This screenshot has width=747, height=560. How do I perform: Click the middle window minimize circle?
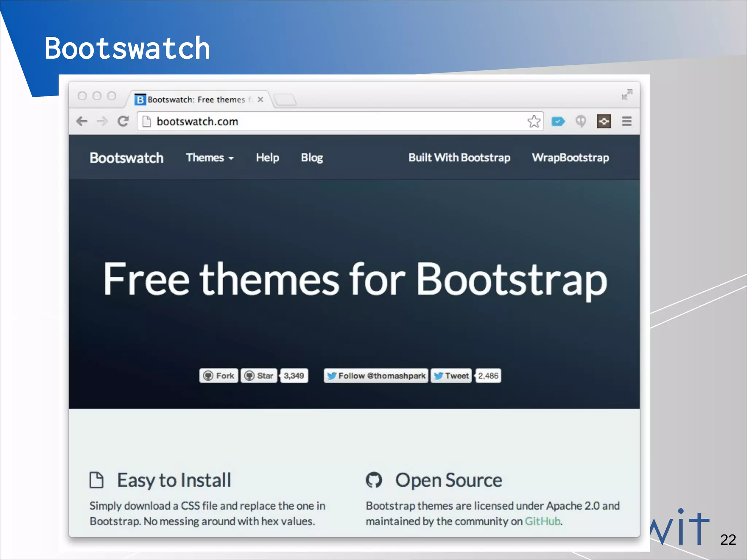click(97, 96)
